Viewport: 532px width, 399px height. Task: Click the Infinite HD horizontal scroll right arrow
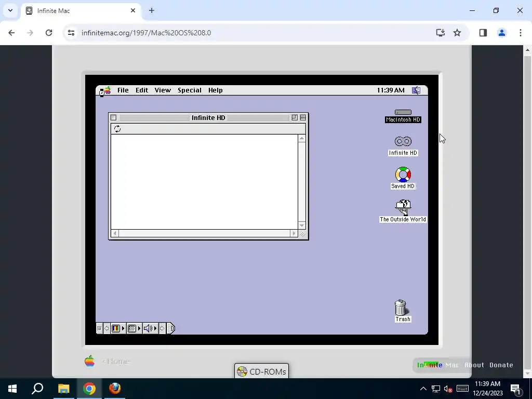click(x=294, y=233)
